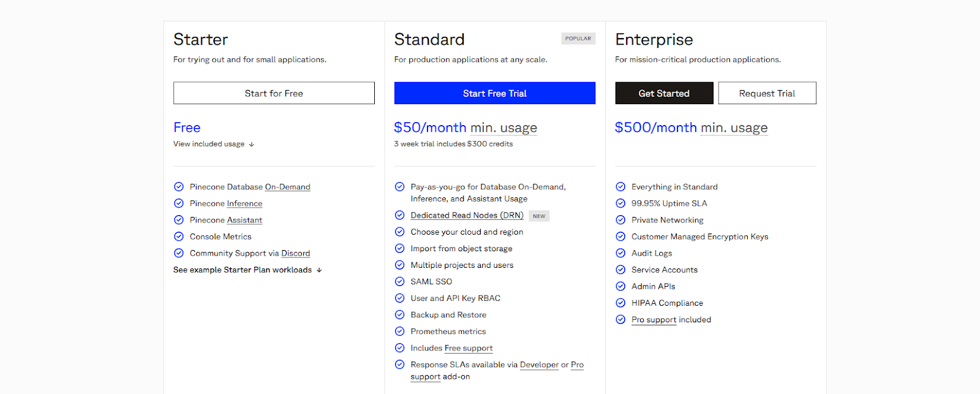The image size is (980, 394).
Task: Click Get Started for Enterprise
Action: click(x=664, y=93)
